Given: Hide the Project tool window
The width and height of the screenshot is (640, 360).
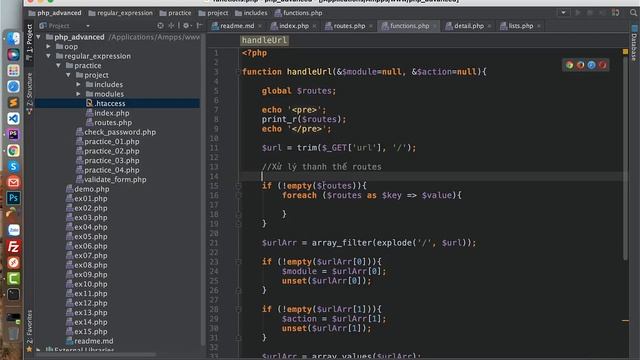Looking at the screenshot, I should 199,25.
